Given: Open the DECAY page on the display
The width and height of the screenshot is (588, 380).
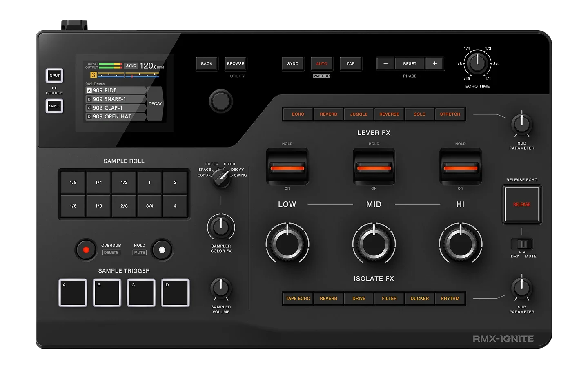Looking at the screenshot, I should point(155,103).
